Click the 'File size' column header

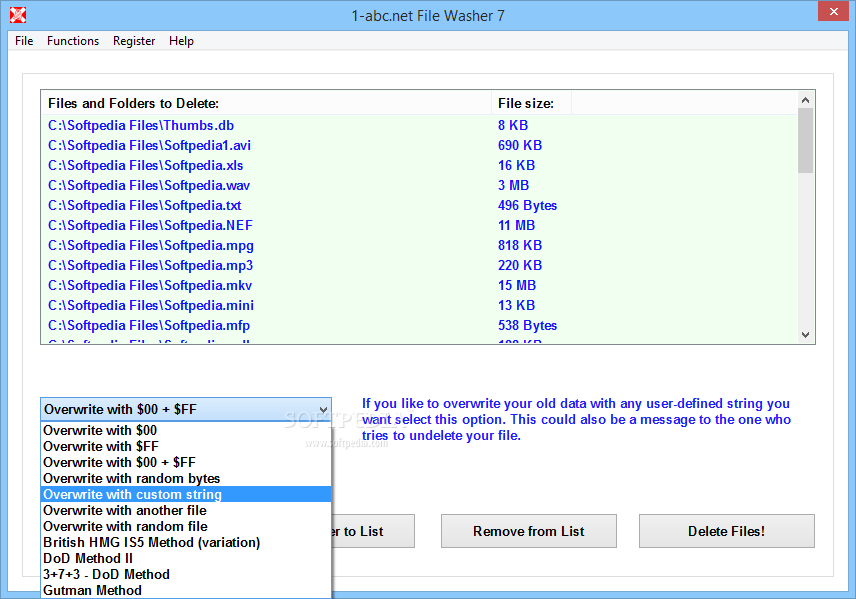point(531,103)
